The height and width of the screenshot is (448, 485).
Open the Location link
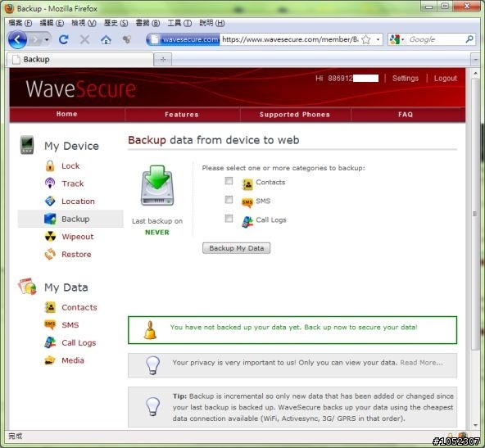pyautogui.click(x=79, y=201)
